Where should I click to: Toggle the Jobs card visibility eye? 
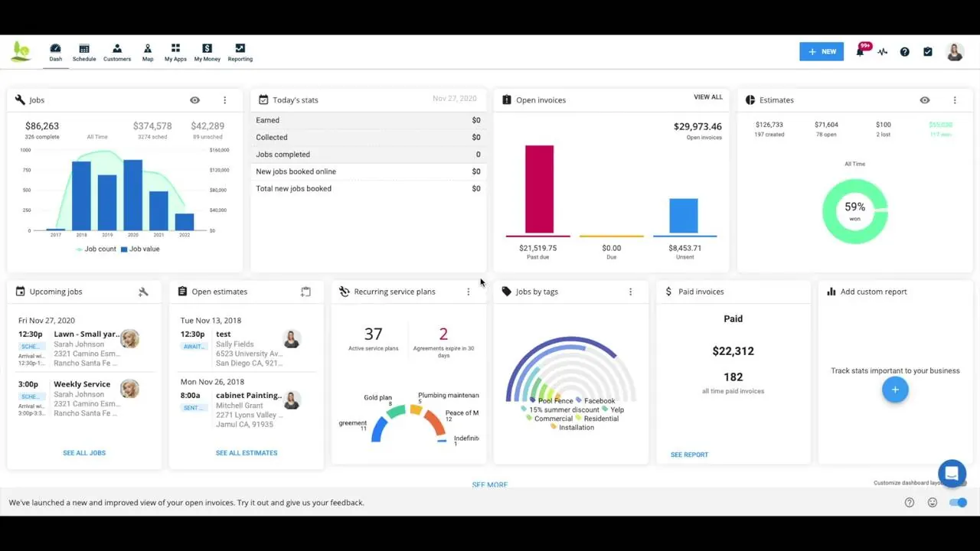point(194,100)
